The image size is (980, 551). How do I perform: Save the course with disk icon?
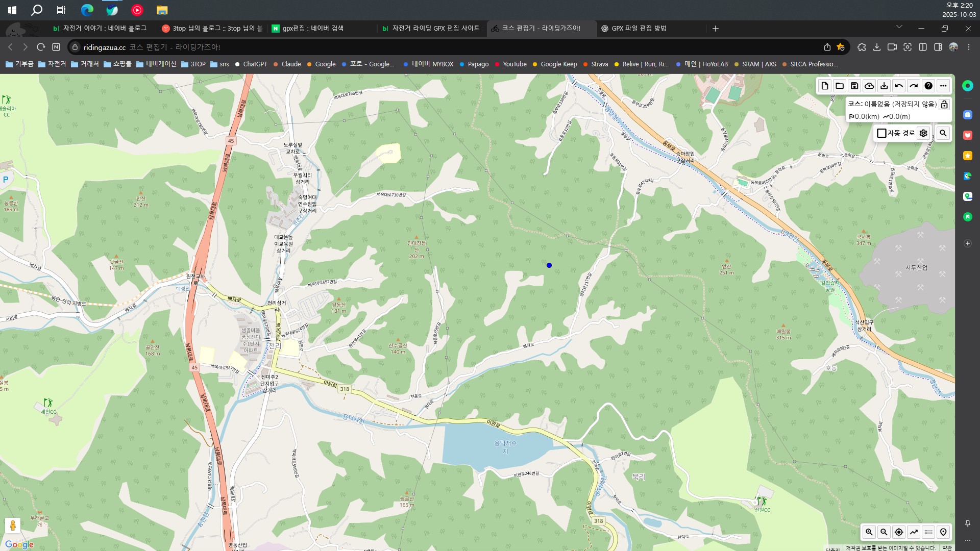(854, 86)
